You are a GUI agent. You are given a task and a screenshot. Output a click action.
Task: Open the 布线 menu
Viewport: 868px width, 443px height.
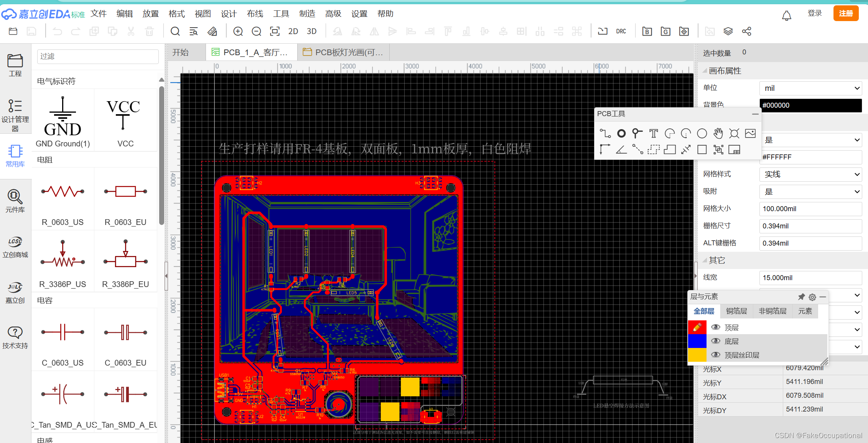click(x=255, y=14)
